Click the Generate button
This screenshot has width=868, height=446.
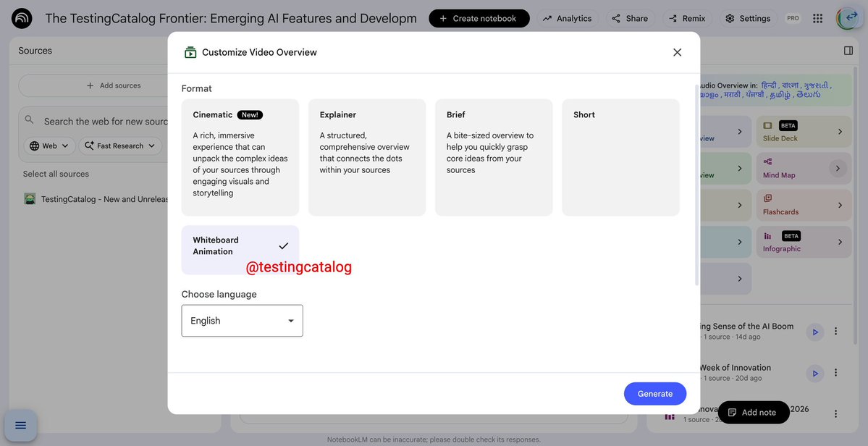click(654, 392)
